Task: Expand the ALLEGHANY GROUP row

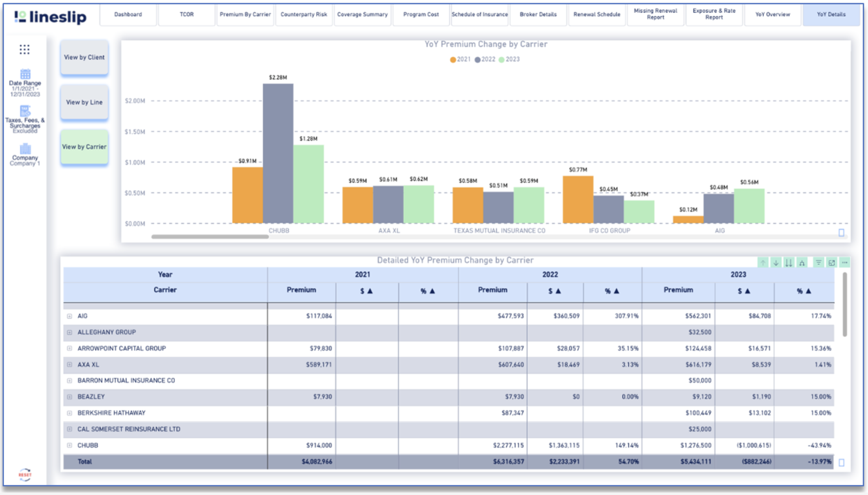Action: click(69, 332)
